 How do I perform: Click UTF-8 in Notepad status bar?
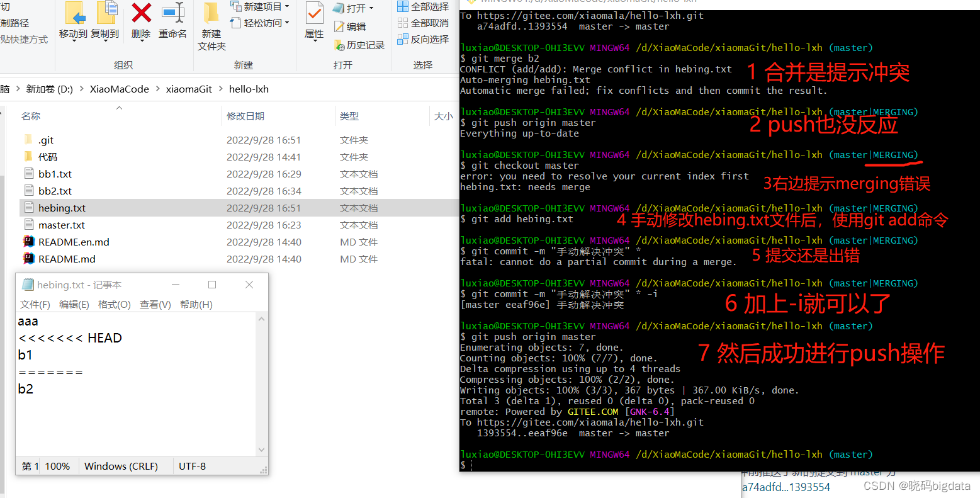192,467
